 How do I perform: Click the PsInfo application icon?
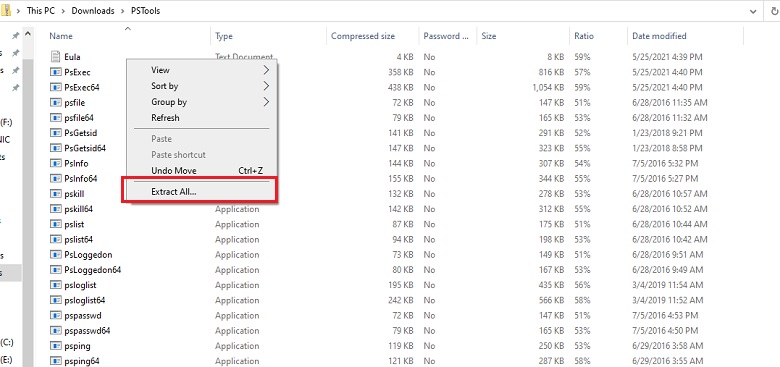click(56, 163)
